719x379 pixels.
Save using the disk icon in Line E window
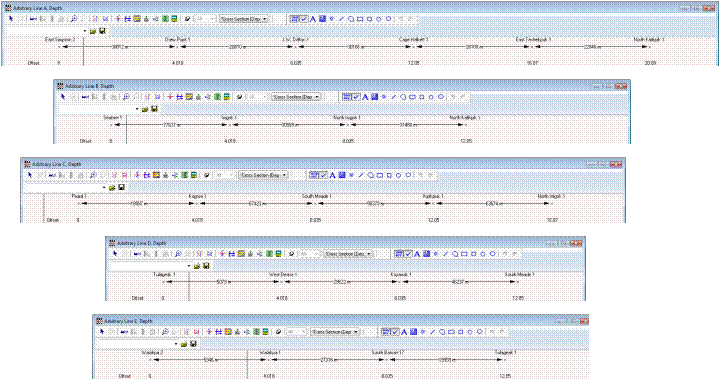pyautogui.click(x=194, y=344)
